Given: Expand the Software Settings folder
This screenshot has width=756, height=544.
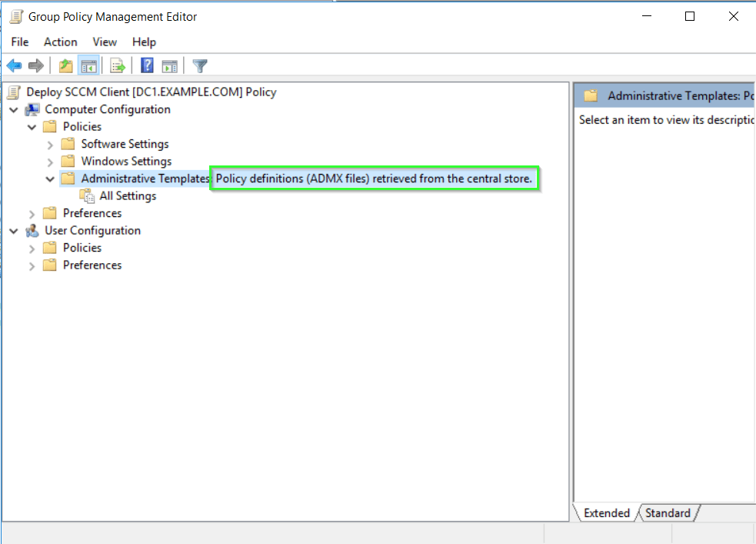Looking at the screenshot, I should click(50, 145).
